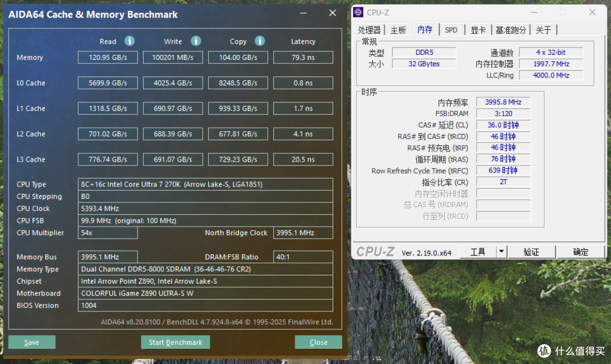This screenshot has width=611, height=364.
Task: Close the AIDA64 window via title bar X
Action: coord(333,13)
